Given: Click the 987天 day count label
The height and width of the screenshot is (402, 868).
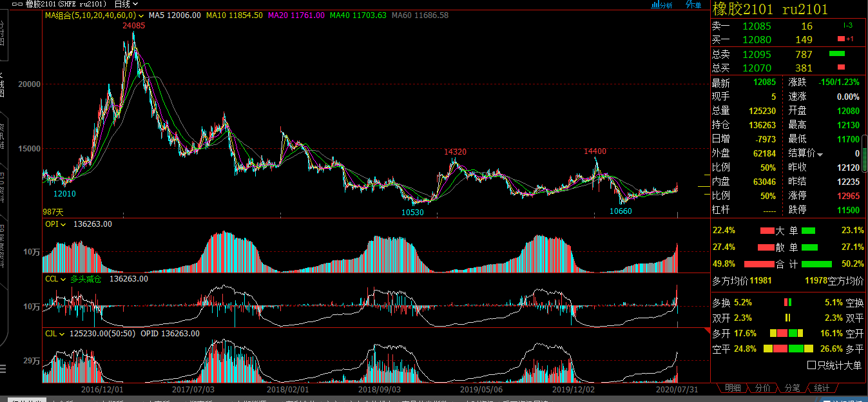Looking at the screenshot, I should 53,211.
